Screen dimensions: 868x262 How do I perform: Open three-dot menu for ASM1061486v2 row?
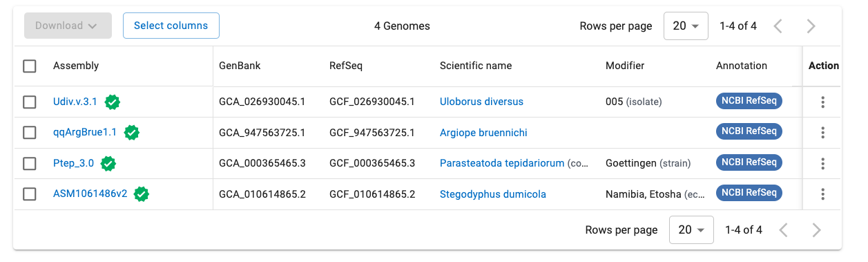(x=822, y=194)
